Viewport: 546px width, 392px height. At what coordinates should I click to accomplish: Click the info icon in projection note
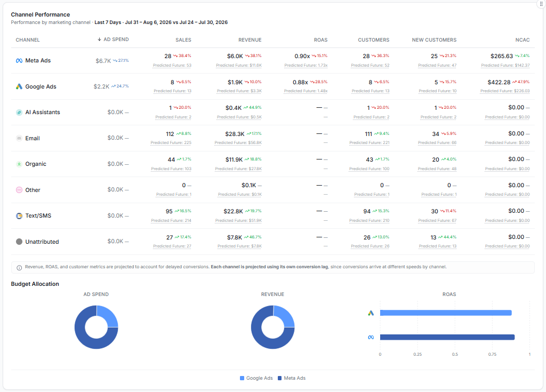[19, 268]
